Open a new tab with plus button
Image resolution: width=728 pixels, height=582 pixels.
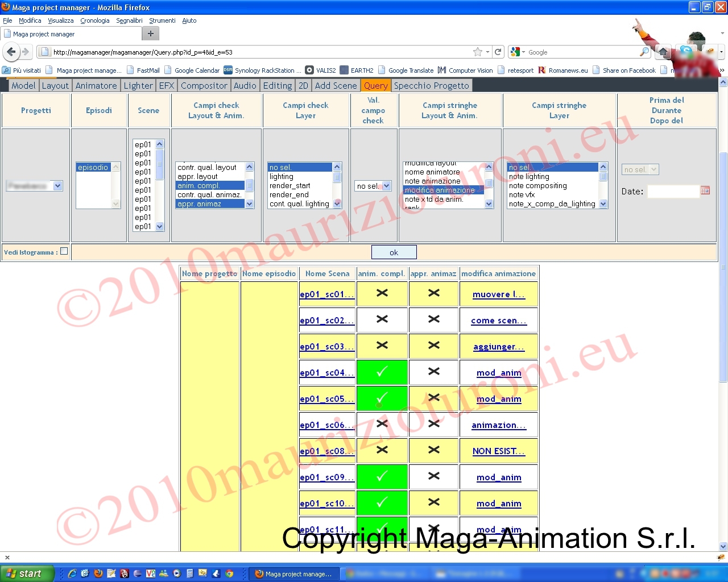point(150,34)
